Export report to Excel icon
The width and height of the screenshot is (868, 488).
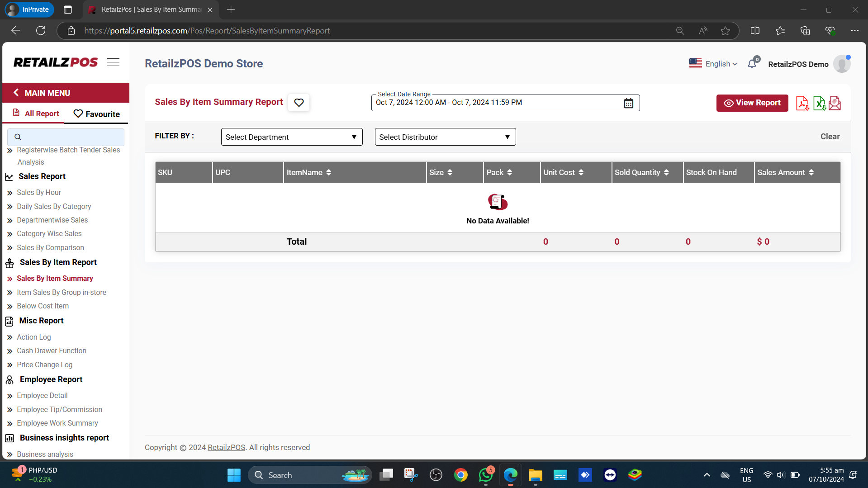(x=819, y=103)
